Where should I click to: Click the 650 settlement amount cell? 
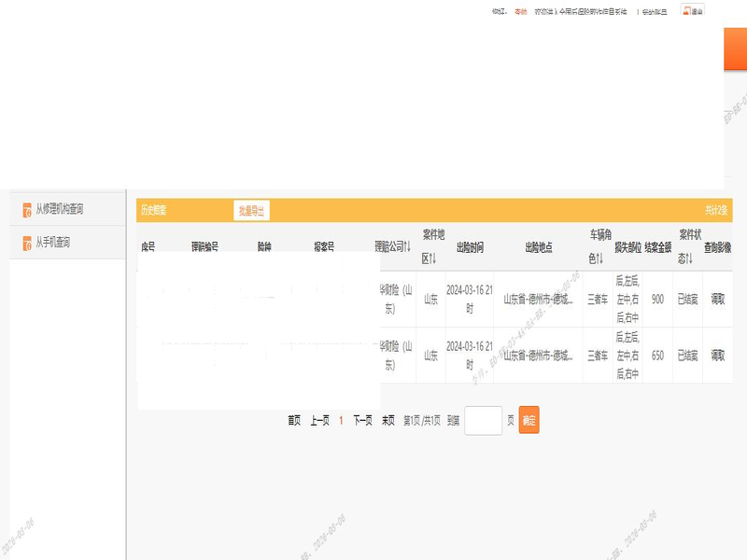657,356
